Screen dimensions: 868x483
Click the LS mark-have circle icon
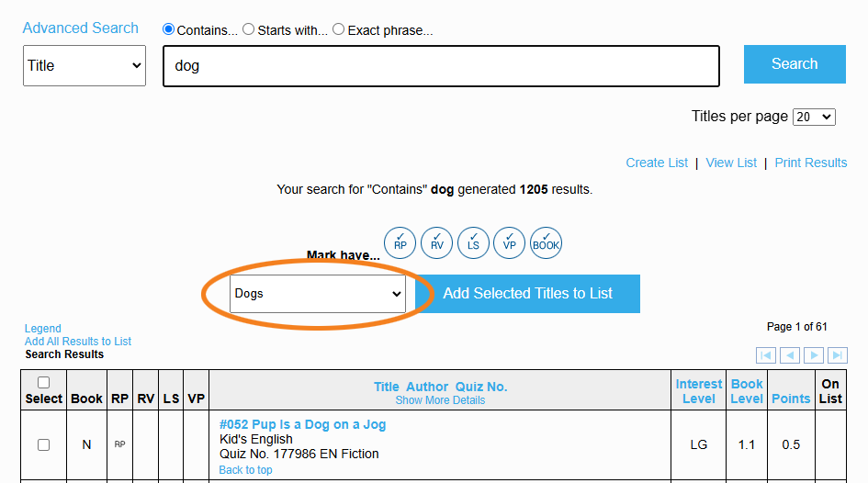[473, 243]
